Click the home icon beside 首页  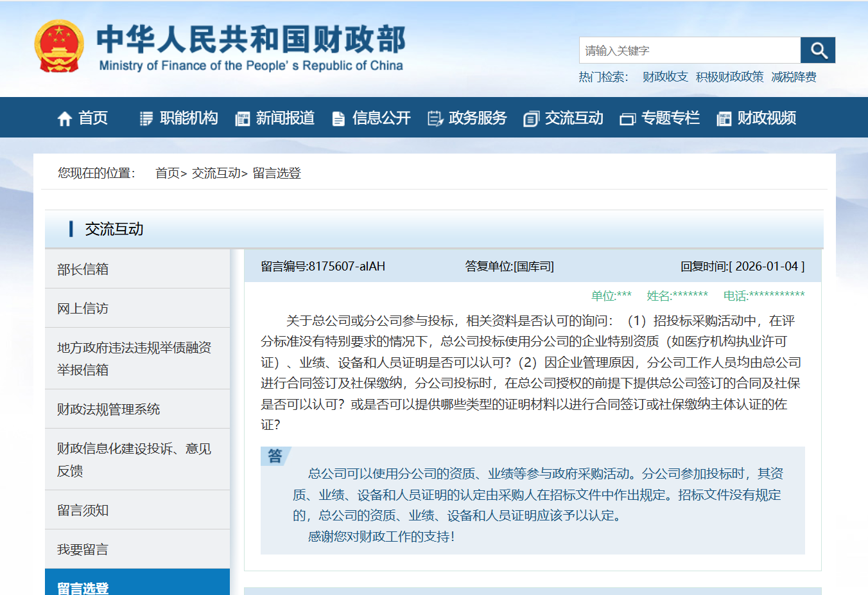(65, 119)
